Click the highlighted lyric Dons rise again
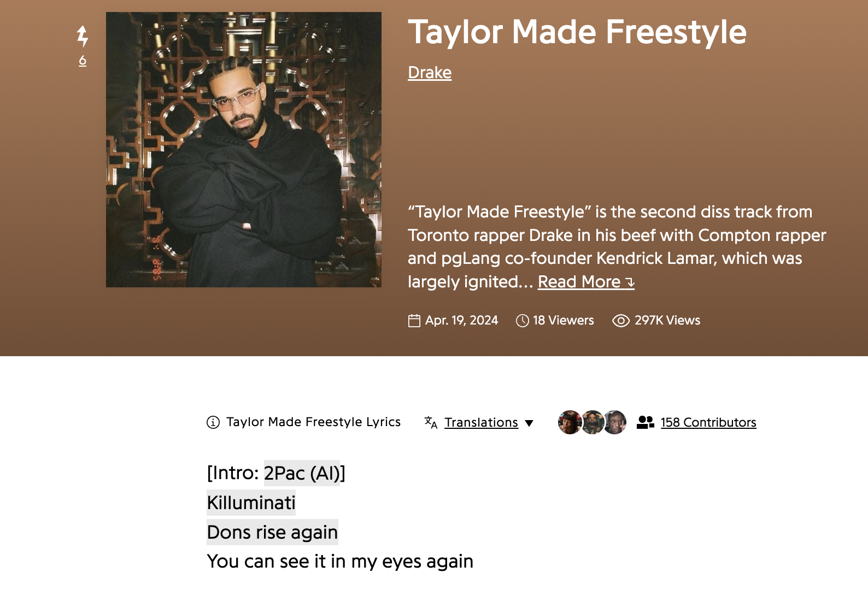The image size is (868, 590). (x=272, y=532)
